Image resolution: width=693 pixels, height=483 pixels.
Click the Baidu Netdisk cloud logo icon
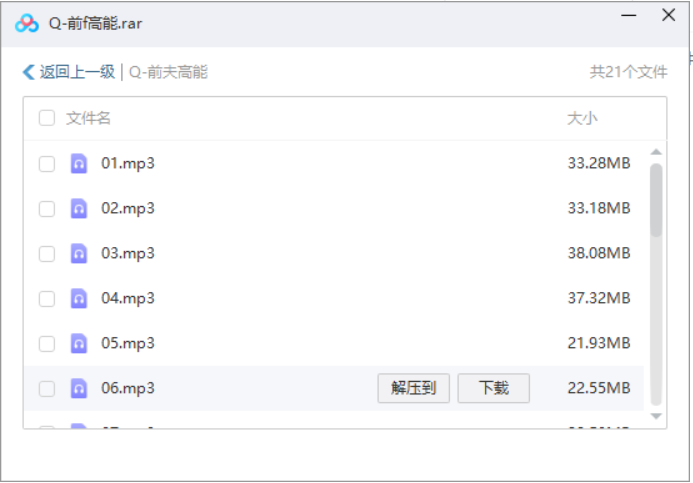coord(27,23)
